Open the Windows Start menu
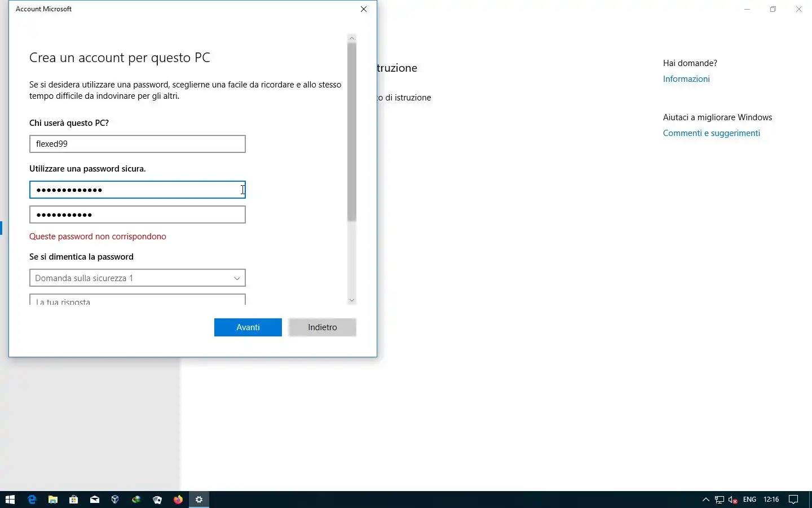Screen dimensions: 812x508 tap(10, 500)
